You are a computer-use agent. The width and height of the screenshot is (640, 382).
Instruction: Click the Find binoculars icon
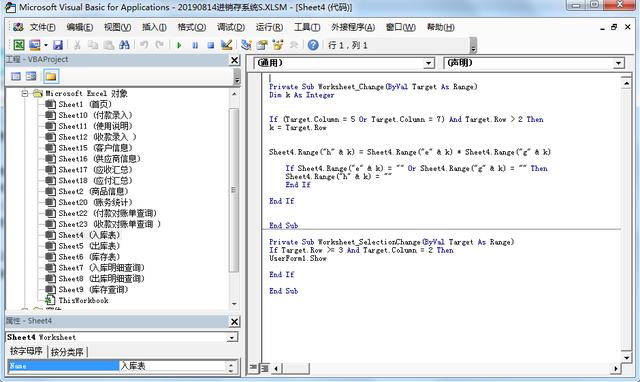point(124,45)
